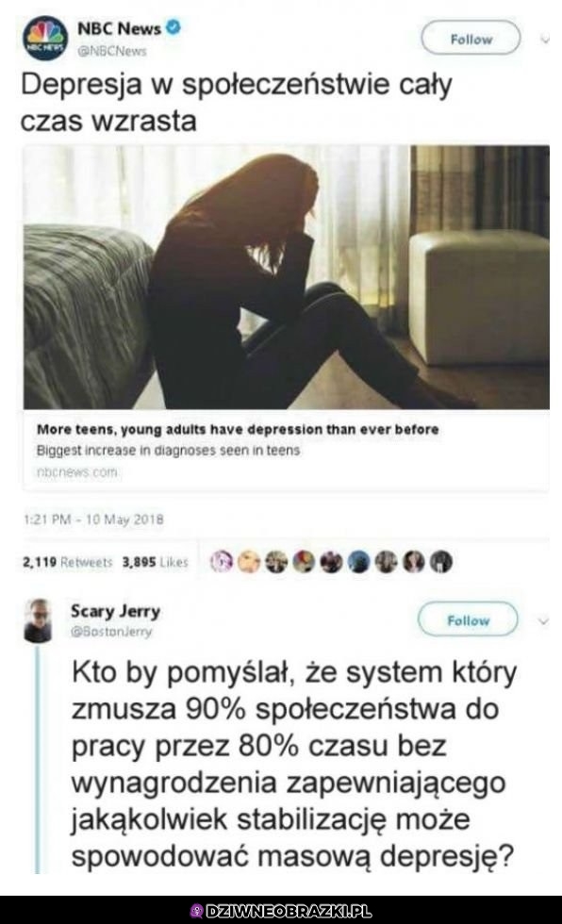Expand the NBC News tweet options chevron
The image size is (562, 924).
coord(544,40)
